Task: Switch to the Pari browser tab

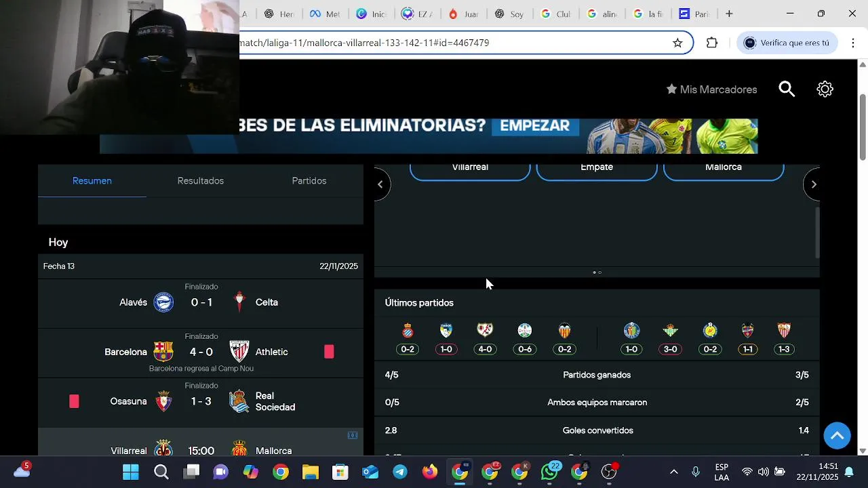Action: point(694,14)
